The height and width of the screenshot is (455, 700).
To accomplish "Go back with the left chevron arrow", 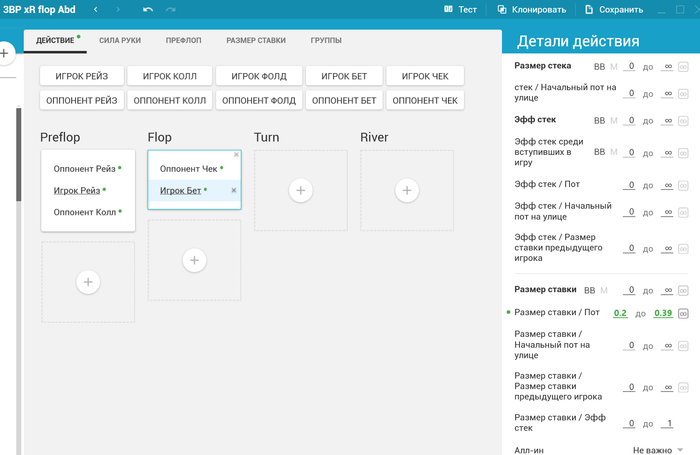I will pyautogui.click(x=96, y=9).
